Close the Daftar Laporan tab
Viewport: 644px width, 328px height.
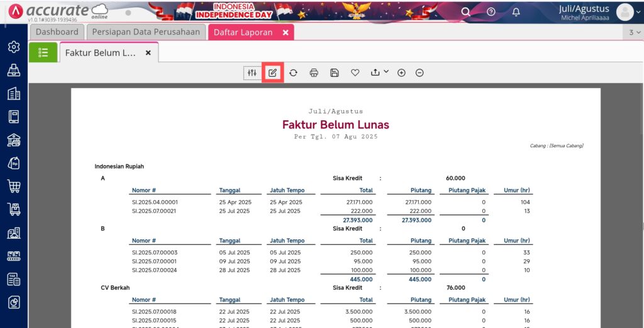pos(286,33)
